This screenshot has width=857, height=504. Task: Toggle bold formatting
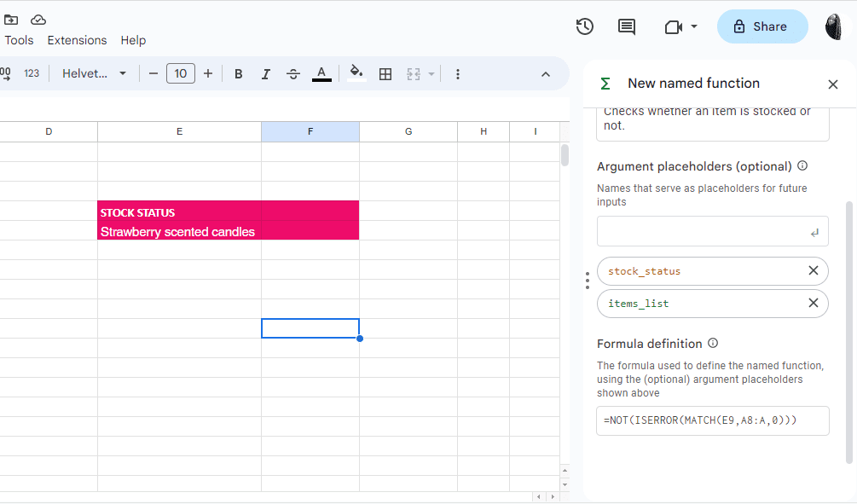(x=239, y=74)
